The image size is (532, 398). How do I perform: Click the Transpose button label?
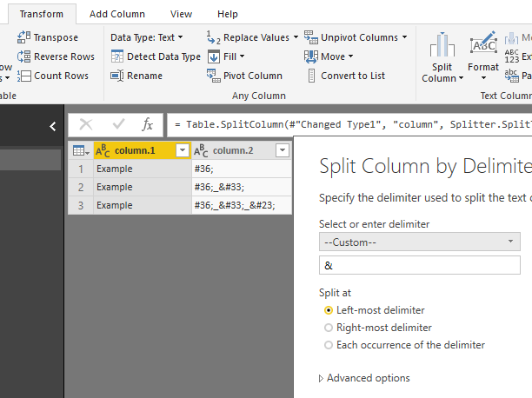(56, 37)
